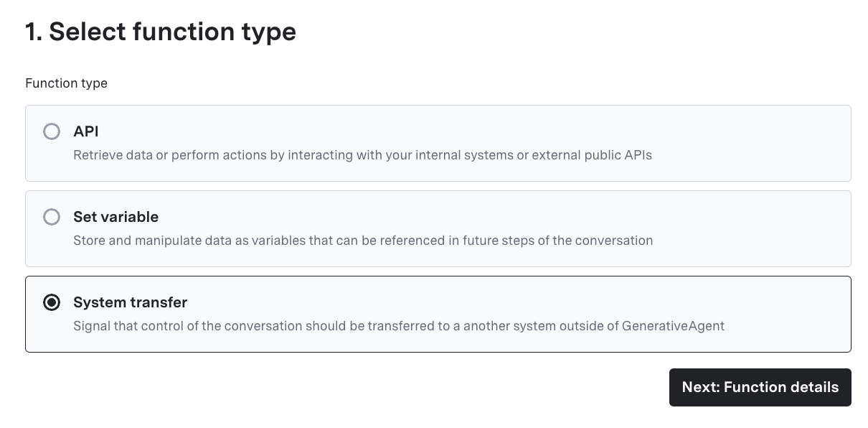Click the Set variable option title
Screen dimensions: 868x428
coord(115,217)
